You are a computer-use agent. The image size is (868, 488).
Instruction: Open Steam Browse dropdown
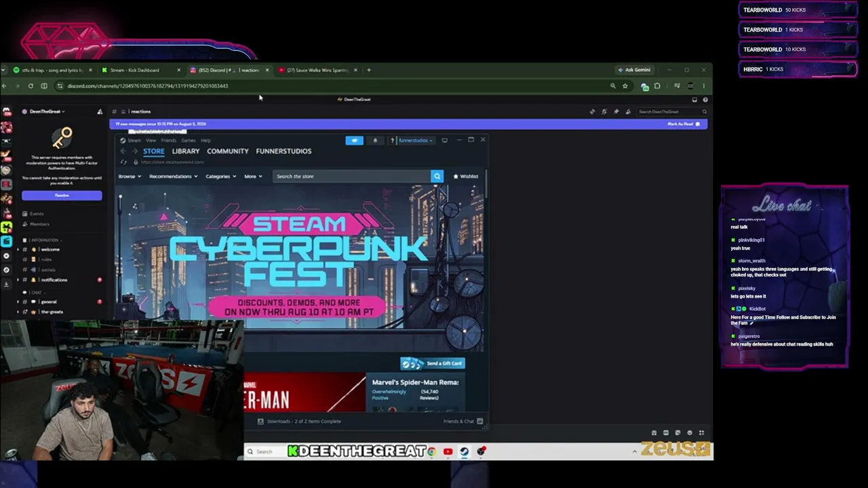(x=130, y=176)
